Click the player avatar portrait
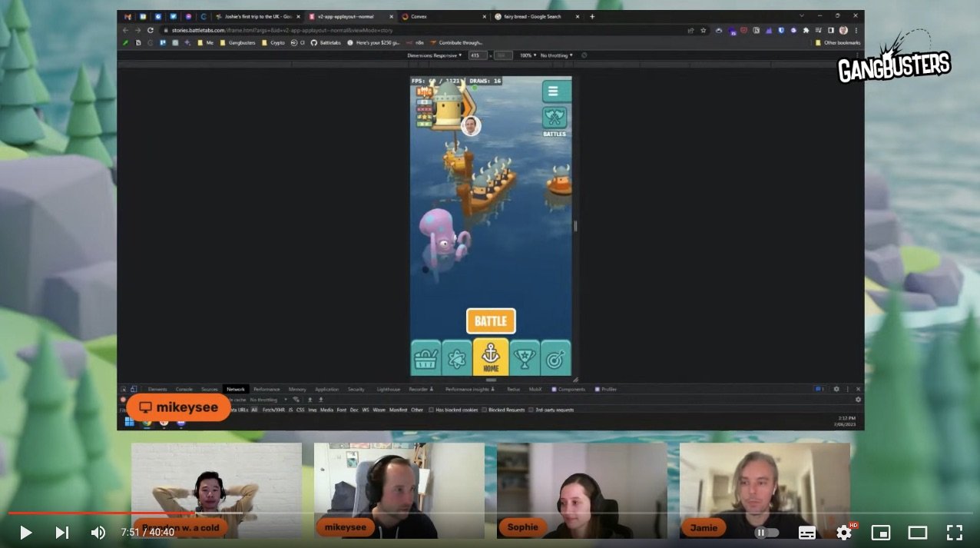This screenshot has width=980, height=548. pos(471,125)
